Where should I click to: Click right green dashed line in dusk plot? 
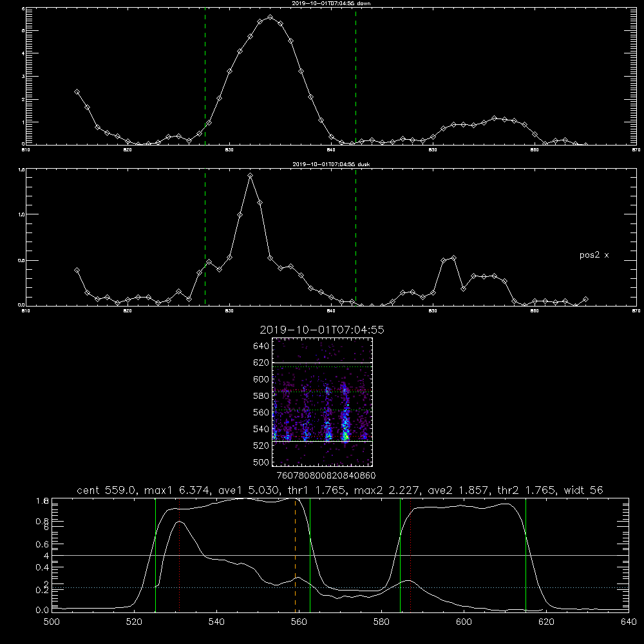355,237
